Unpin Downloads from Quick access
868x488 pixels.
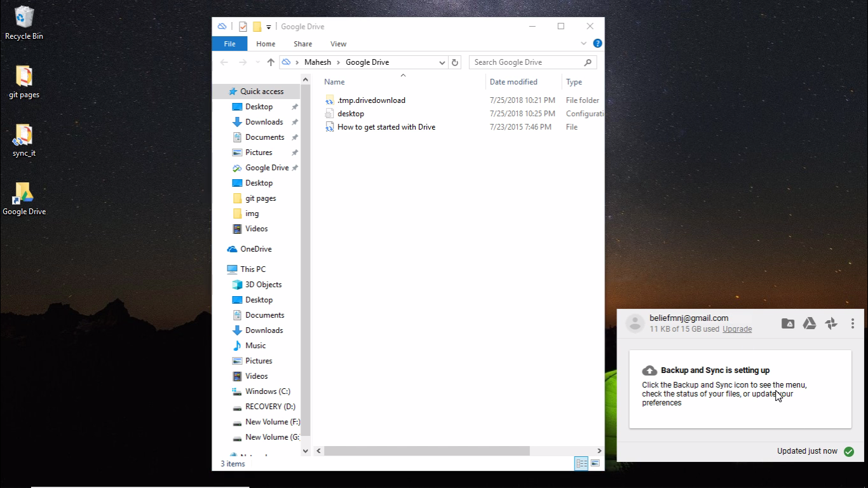click(x=294, y=121)
